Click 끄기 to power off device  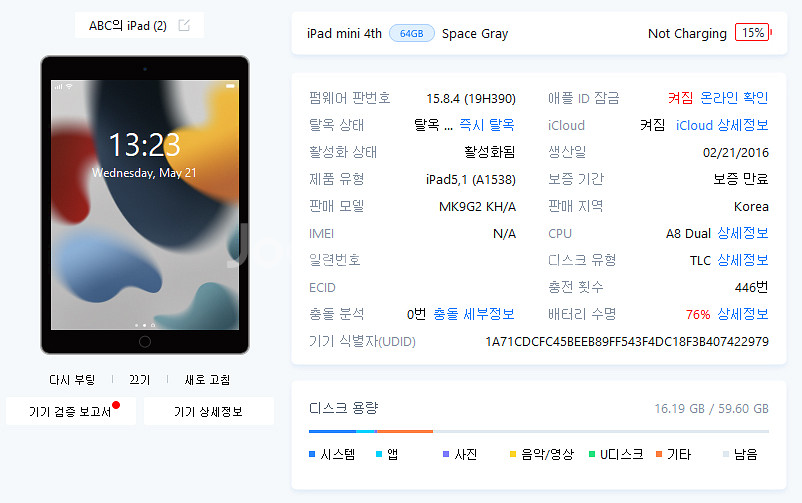pos(140,380)
